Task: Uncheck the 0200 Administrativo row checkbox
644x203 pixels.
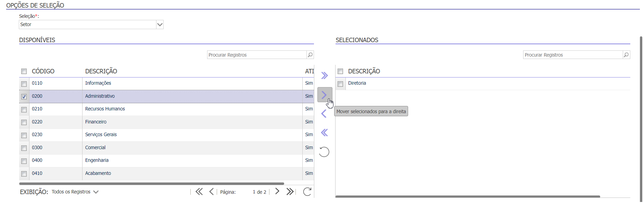Action: (x=24, y=97)
